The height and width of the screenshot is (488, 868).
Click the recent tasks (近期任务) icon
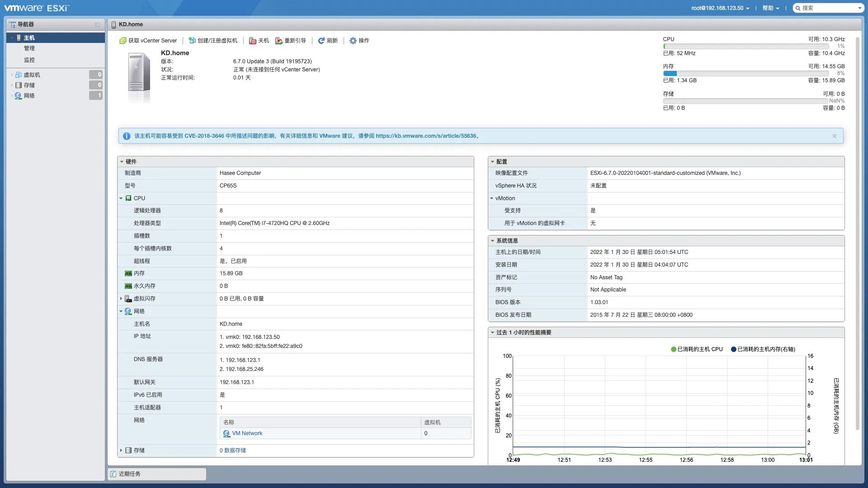[113, 474]
